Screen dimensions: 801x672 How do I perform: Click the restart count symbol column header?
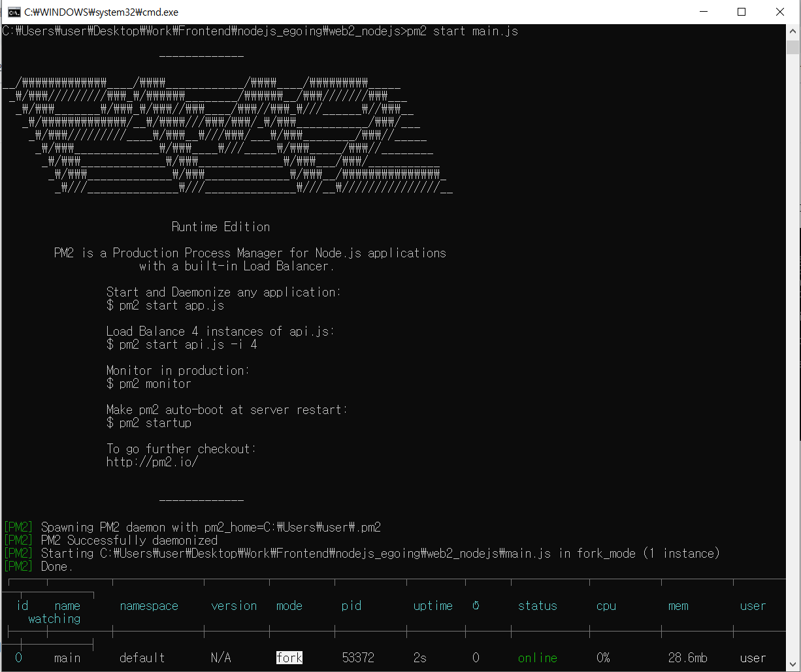pyautogui.click(x=476, y=605)
